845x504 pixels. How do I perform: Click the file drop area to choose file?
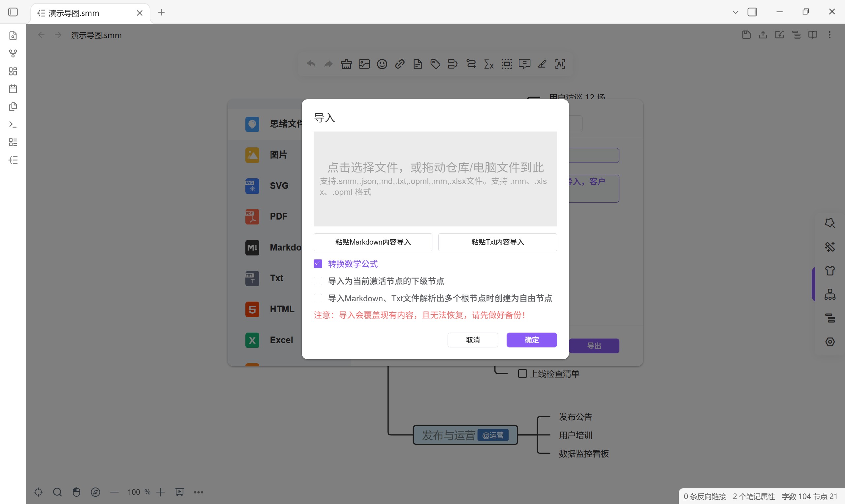tap(435, 179)
